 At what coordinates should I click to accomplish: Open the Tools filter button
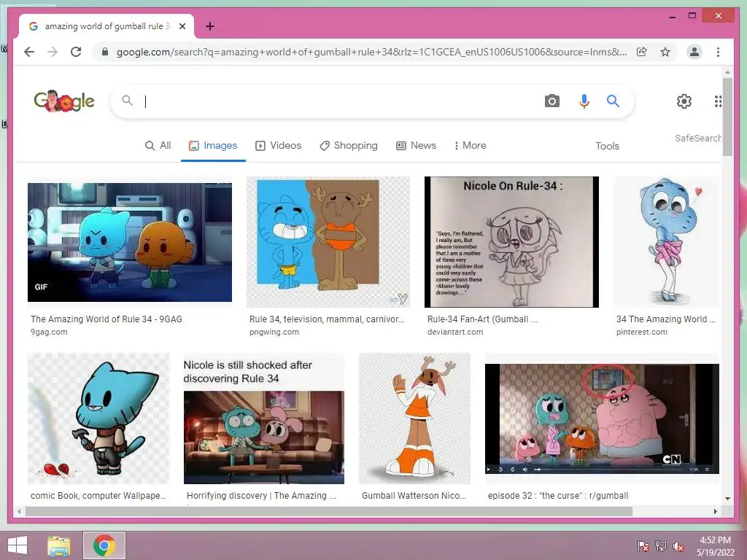607,146
